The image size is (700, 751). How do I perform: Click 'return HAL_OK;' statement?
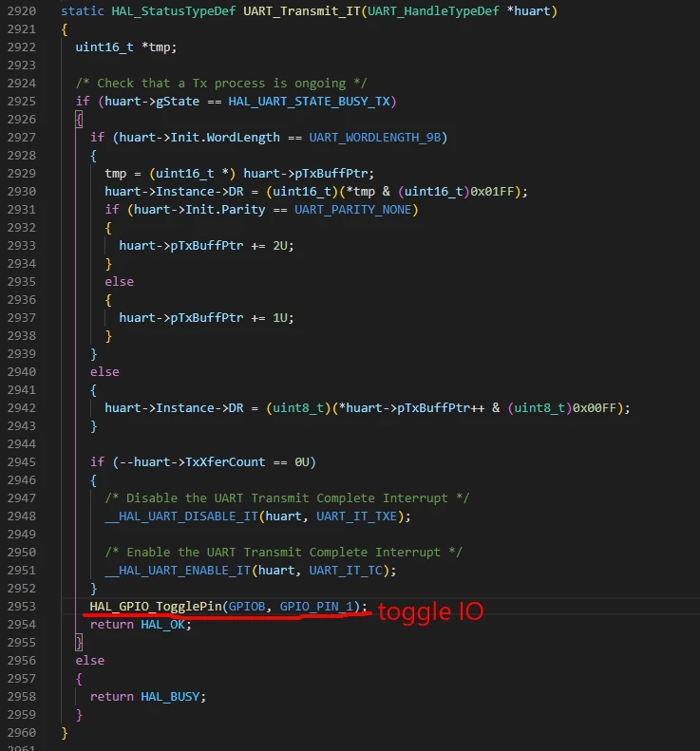click(x=141, y=625)
